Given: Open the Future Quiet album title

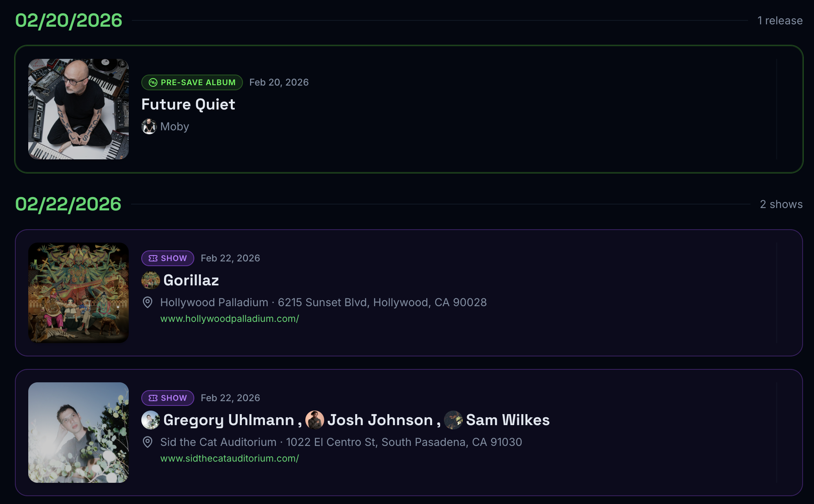Looking at the screenshot, I should click(x=188, y=104).
